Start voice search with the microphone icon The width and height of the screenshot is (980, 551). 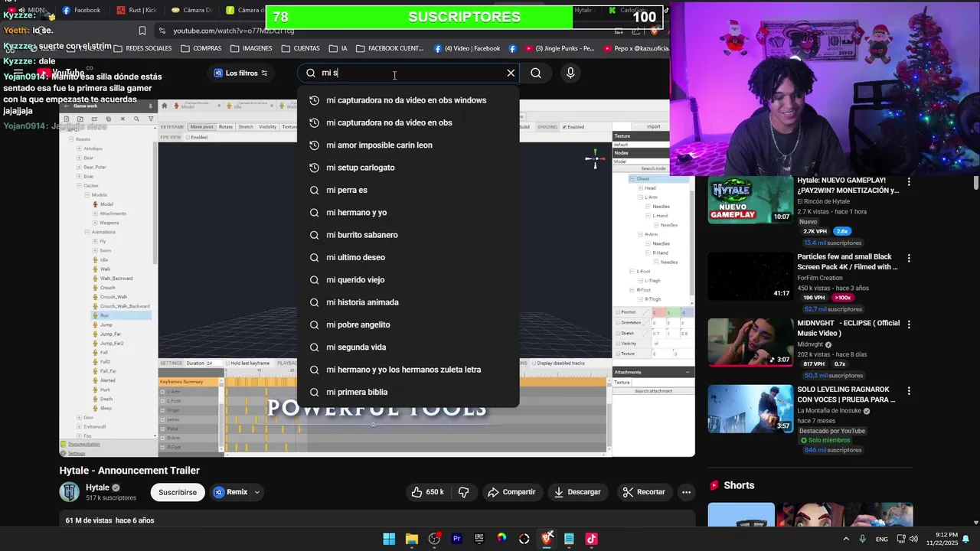570,73
